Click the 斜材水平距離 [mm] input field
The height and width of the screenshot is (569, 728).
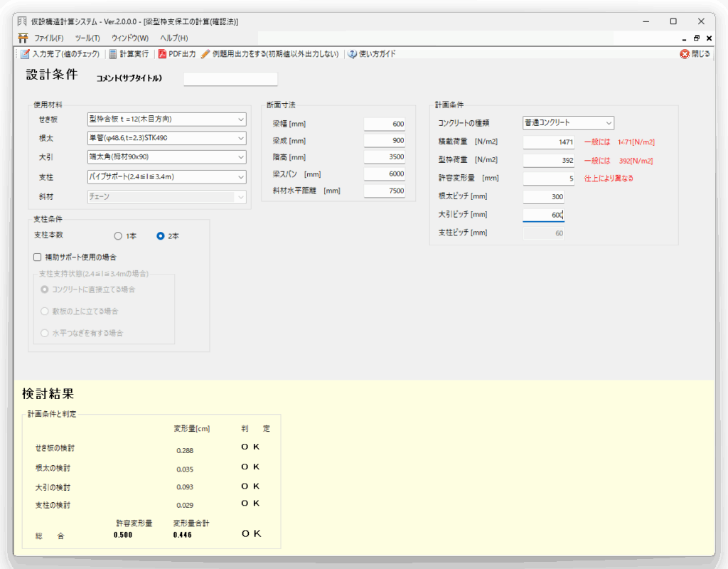coord(385,191)
